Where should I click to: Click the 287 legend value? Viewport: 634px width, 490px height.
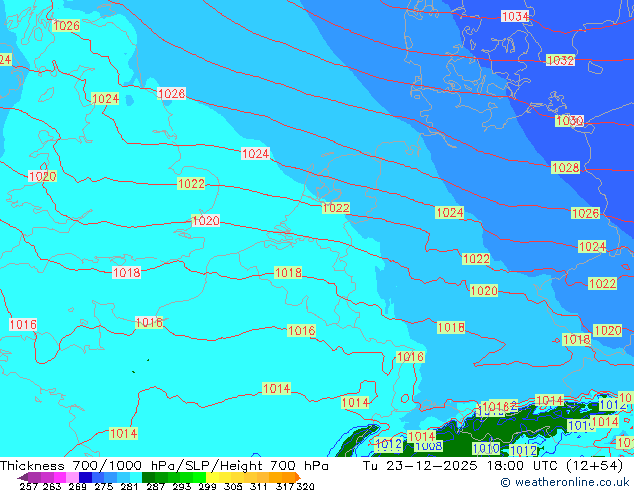point(155,486)
